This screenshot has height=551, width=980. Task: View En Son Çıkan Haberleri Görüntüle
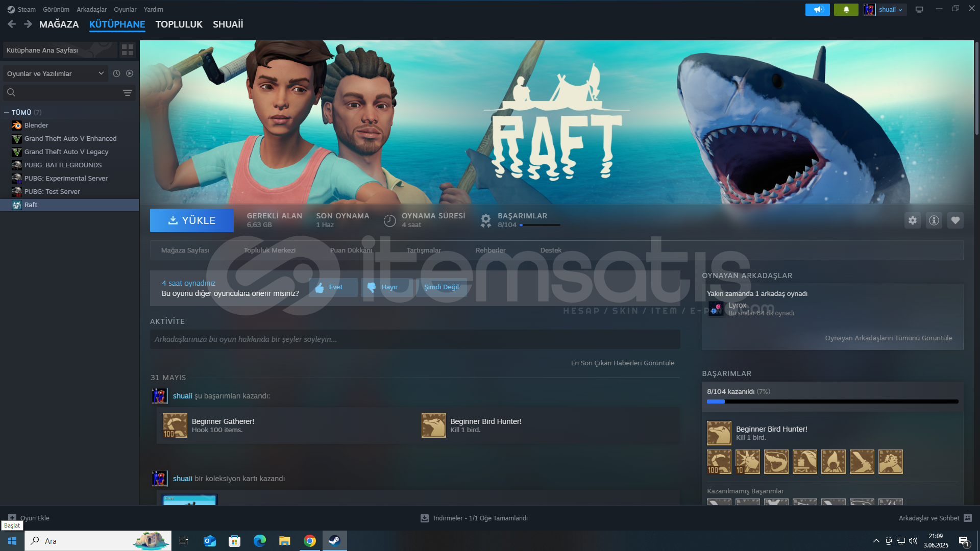623,363
